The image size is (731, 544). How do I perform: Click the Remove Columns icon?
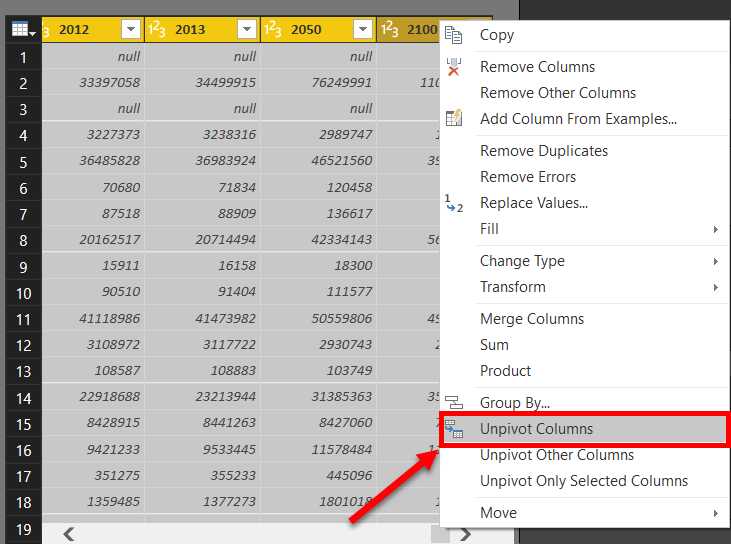pos(454,67)
